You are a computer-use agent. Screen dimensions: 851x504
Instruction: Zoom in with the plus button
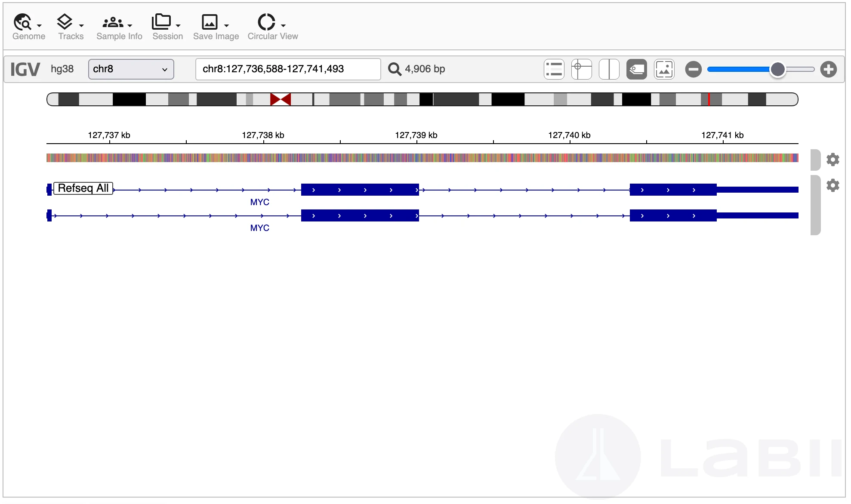pos(828,69)
